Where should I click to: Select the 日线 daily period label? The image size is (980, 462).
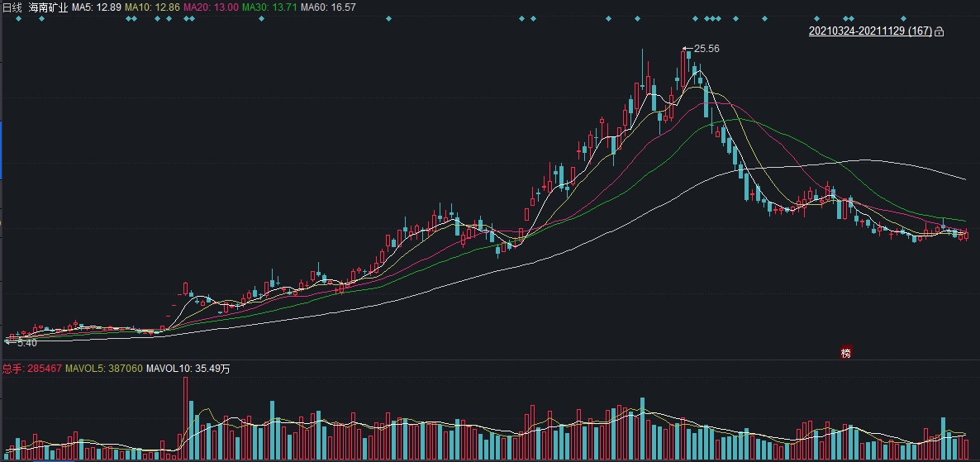tap(12, 7)
